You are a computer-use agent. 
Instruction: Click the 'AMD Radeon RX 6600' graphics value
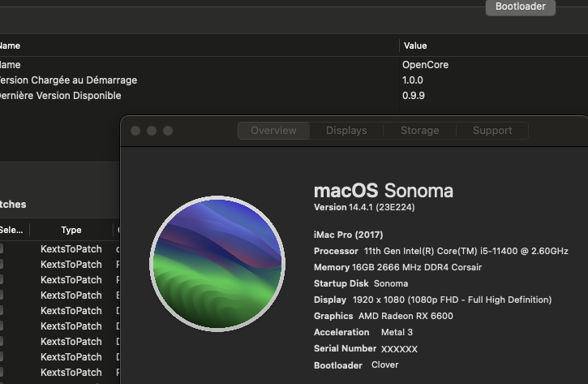click(406, 316)
